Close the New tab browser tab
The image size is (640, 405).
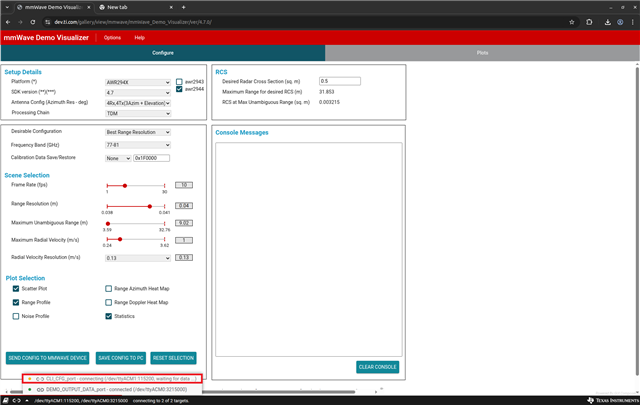171,7
